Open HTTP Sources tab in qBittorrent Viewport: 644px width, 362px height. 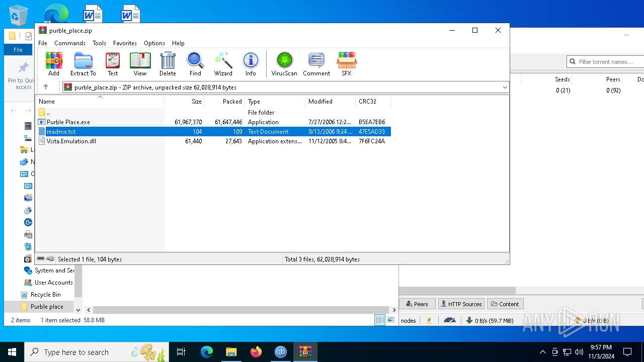pos(461,304)
